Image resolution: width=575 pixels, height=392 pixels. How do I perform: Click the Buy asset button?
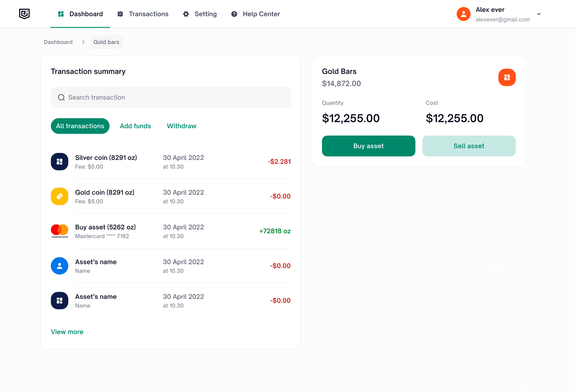pyautogui.click(x=368, y=146)
